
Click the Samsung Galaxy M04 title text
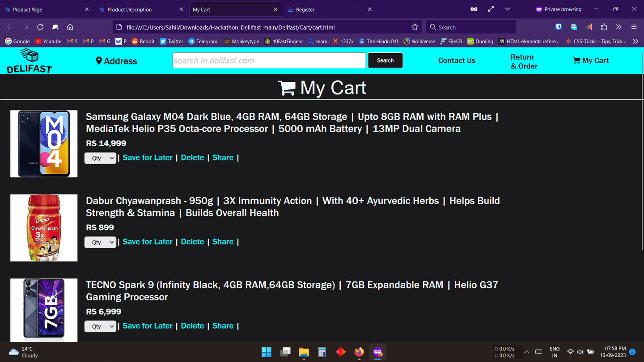pyautogui.click(x=292, y=122)
